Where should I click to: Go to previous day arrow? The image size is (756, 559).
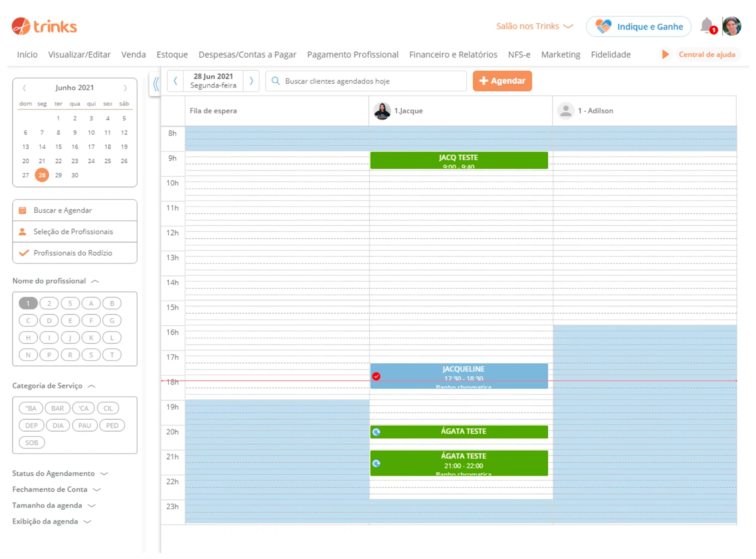(x=175, y=81)
